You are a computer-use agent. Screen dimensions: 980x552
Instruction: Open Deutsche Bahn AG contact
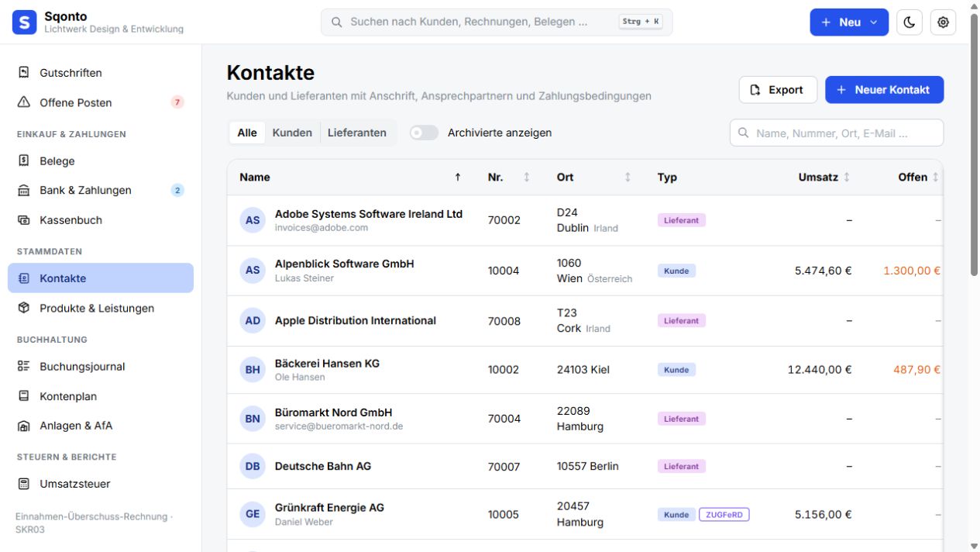[x=323, y=466]
